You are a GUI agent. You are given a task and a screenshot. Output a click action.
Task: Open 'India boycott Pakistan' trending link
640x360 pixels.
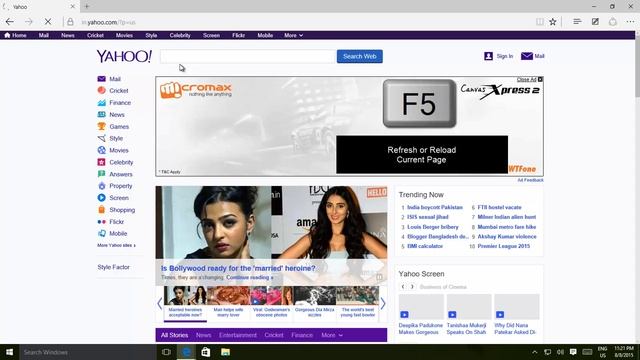(x=435, y=207)
